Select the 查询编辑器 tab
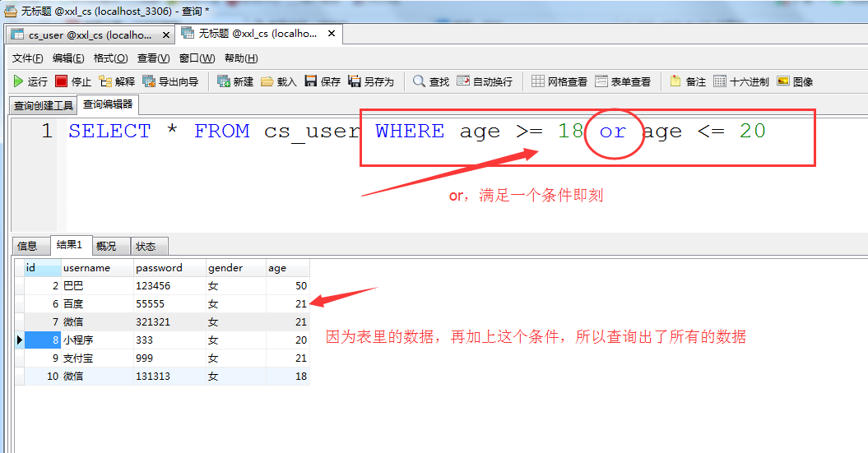 108,104
